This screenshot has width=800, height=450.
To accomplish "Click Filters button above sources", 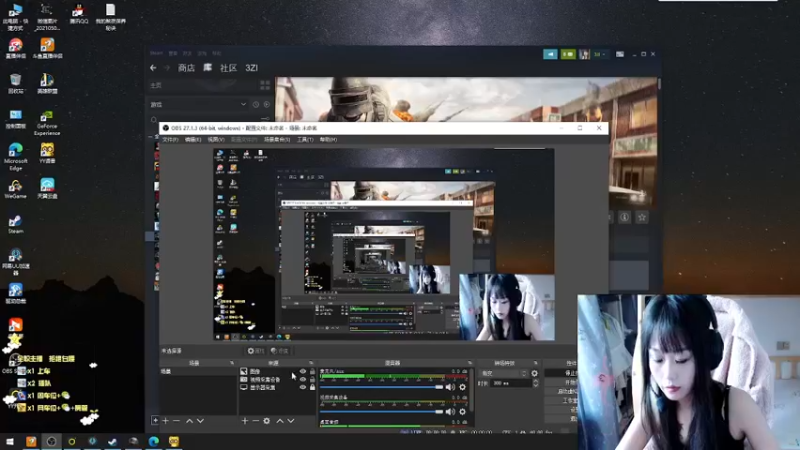I will (280, 351).
